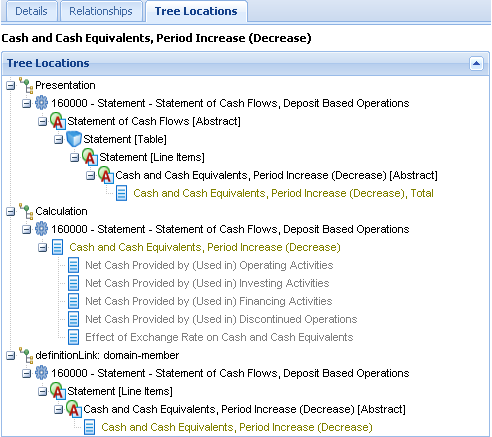Select the Statement [Table] label
Image resolution: width=492 pixels, height=437 pixels.
pos(125,139)
